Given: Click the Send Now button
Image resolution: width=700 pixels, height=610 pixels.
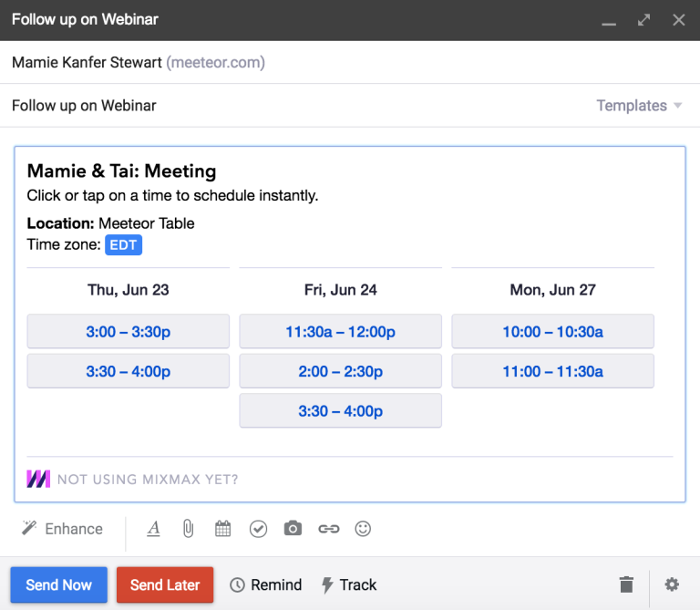Looking at the screenshot, I should 59,585.
